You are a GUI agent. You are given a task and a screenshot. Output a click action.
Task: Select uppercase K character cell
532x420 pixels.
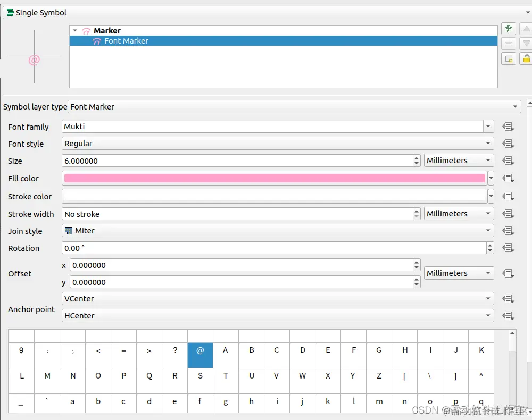click(x=481, y=355)
